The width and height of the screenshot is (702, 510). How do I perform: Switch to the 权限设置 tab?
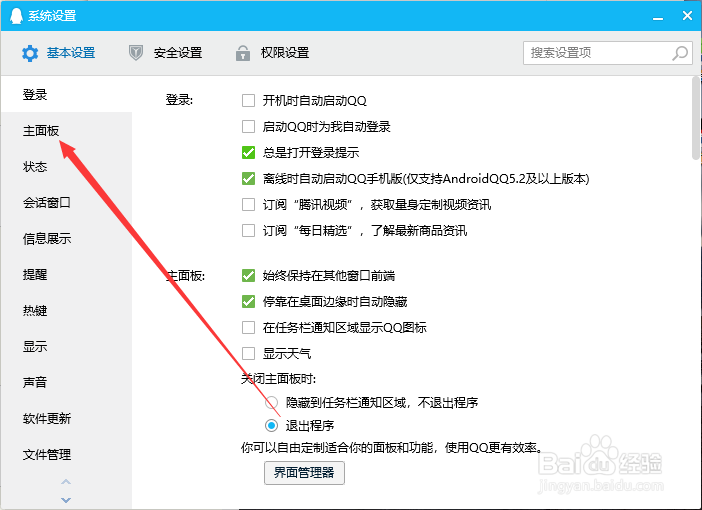pyautogui.click(x=272, y=53)
